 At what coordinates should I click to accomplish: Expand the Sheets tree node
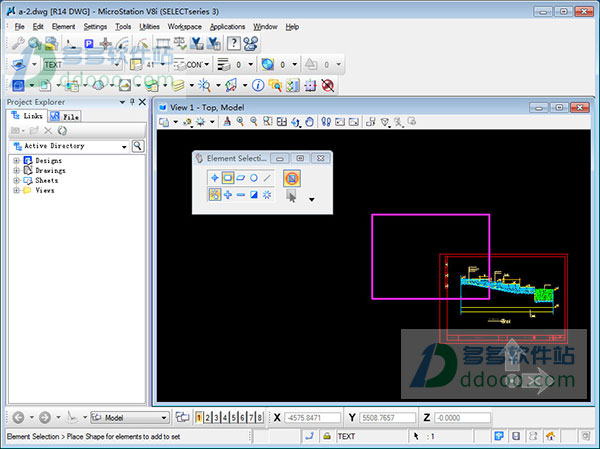[x=16, y=180]
